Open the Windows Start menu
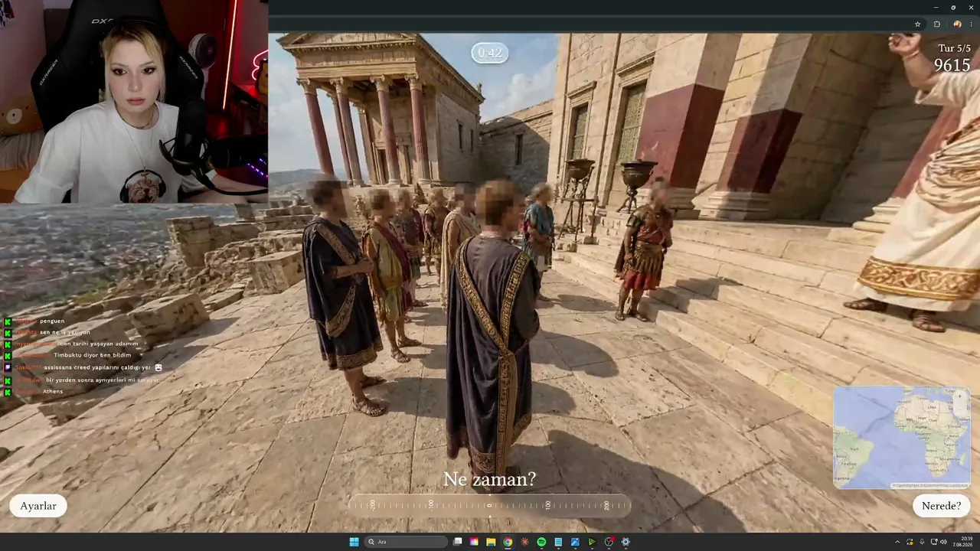The height and width of the screenshot is (551, 980). click(354, 542)
